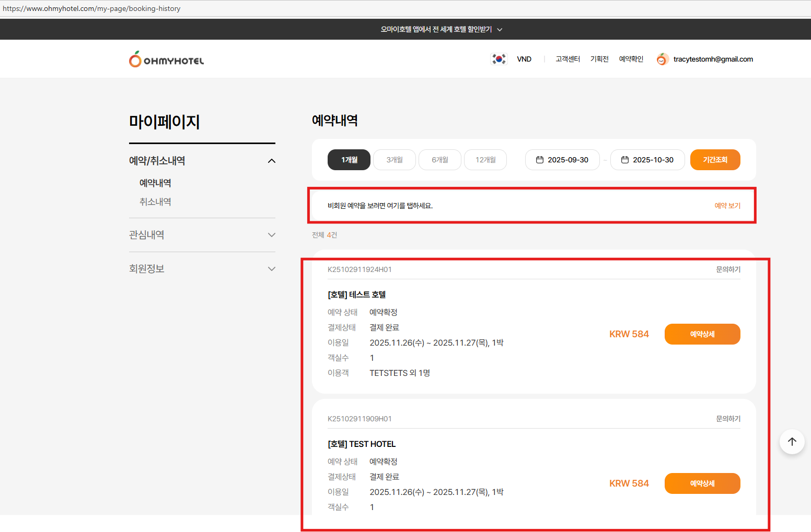Viewport: 811px width, 532px height.
Task: Expand the 관심내역 sidebar section
Action: tap(272, 235)
